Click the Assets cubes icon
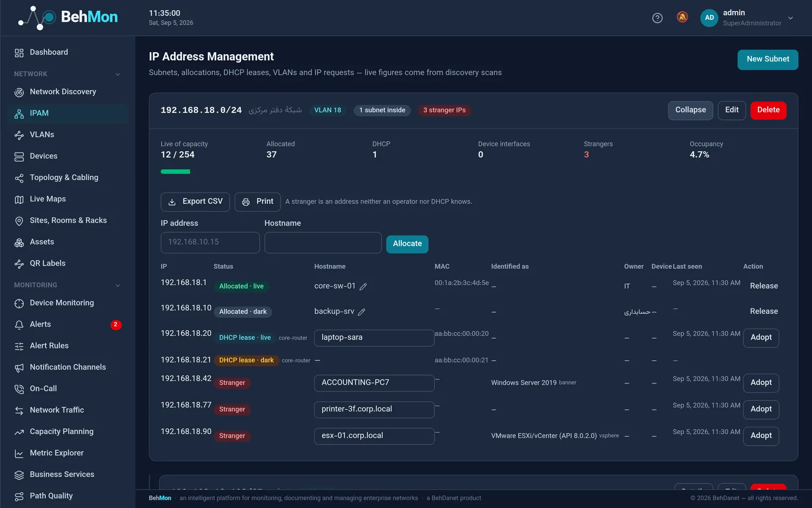The width and height of the screenshot is (812, 508). [19, 243]
